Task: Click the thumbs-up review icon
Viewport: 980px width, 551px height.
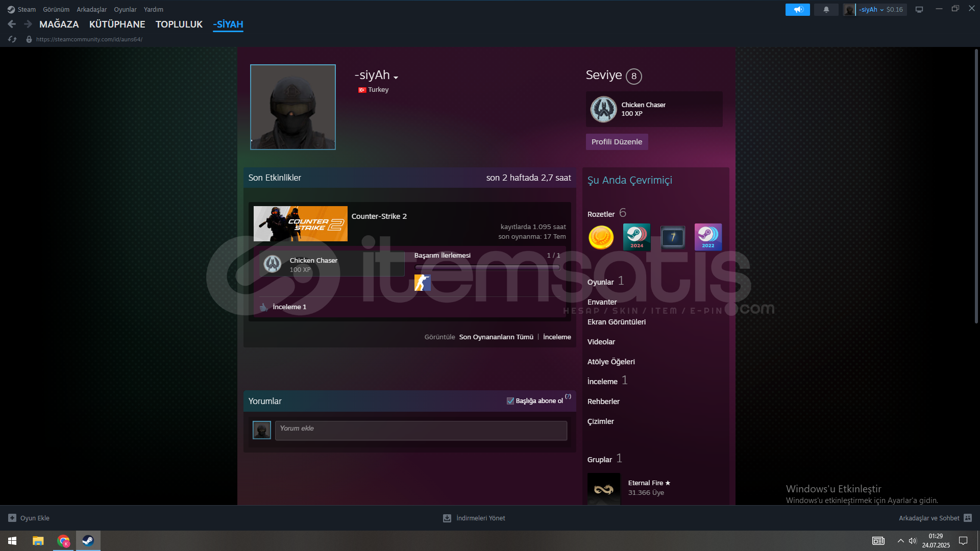Action: click(x=263, y=307)
